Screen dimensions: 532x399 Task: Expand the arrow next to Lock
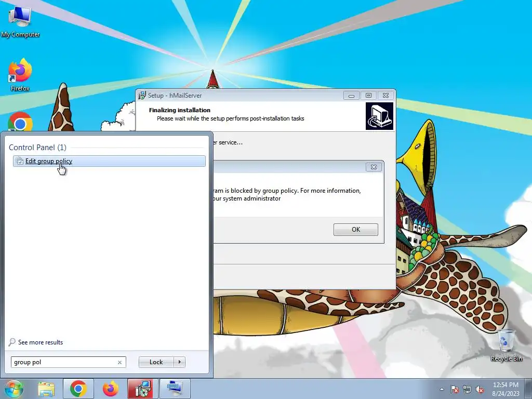click(179, 362)
